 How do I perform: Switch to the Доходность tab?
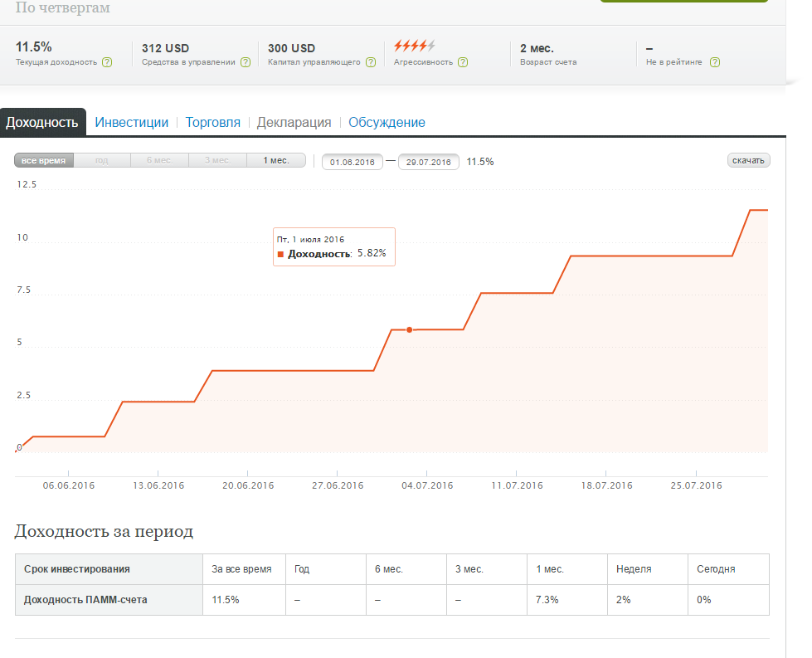[42, 122]
